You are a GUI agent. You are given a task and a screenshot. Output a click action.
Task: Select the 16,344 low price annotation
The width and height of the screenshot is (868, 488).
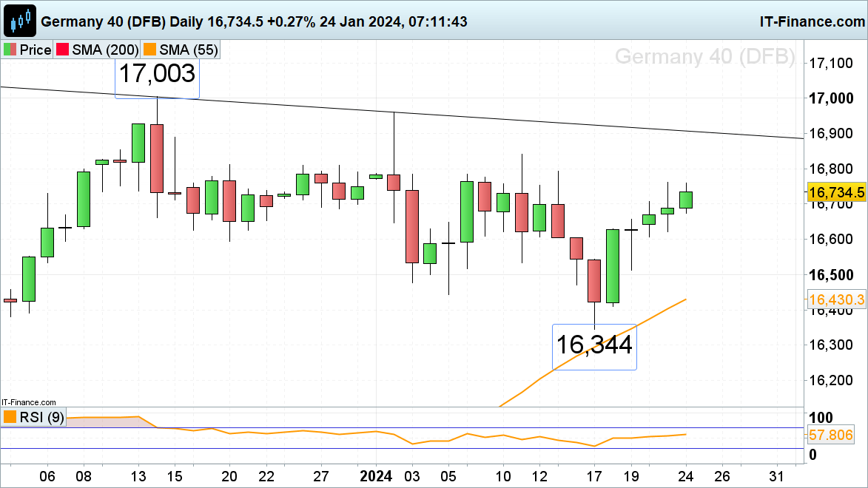[x=594, y=345]
